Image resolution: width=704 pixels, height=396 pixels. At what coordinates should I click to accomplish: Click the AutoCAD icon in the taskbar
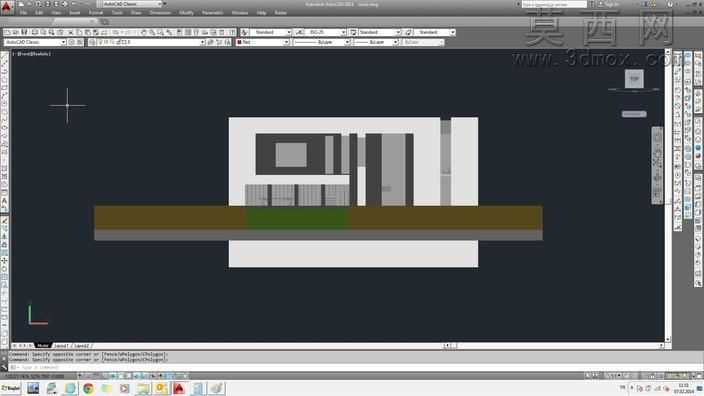point(179,388)
